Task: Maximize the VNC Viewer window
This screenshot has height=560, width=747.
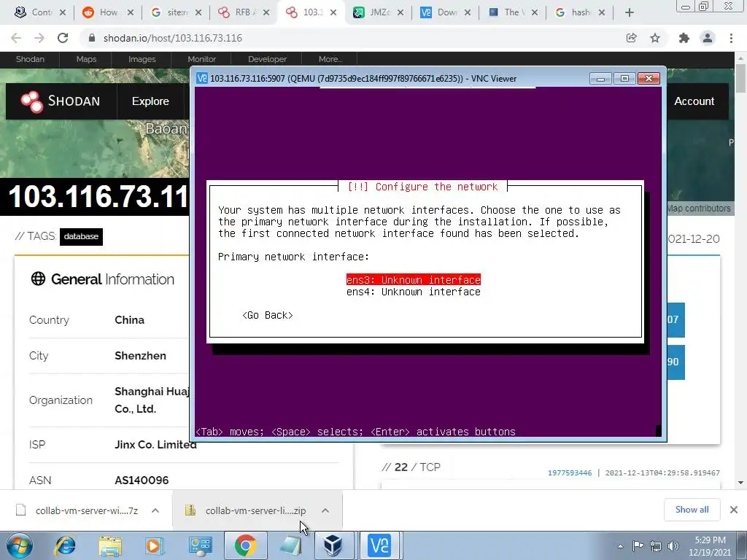Action: [x=624, y=78]
